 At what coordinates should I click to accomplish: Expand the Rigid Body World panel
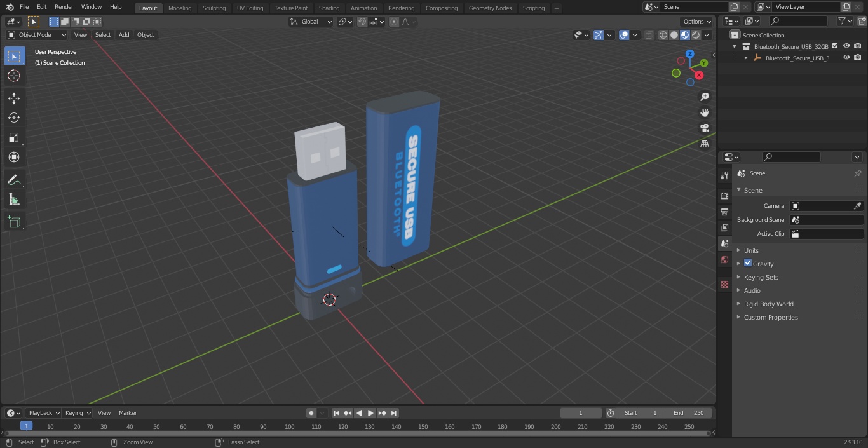[768, 304]
